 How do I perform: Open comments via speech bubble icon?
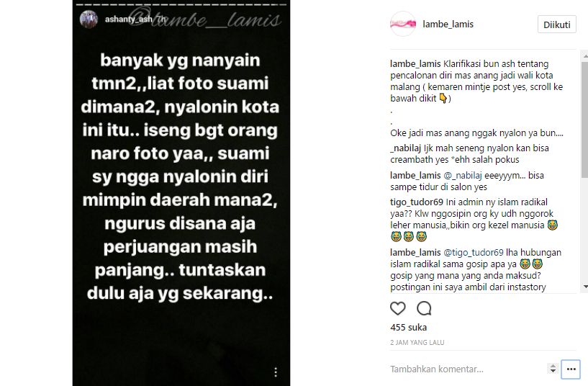point(424,308)
